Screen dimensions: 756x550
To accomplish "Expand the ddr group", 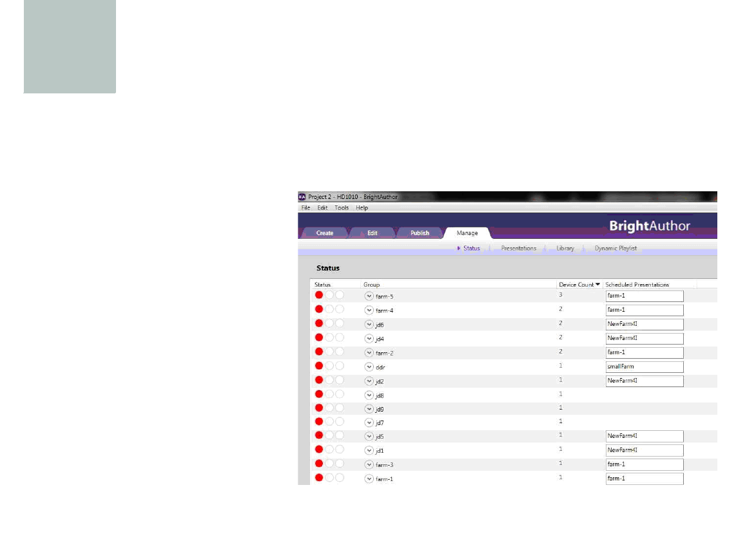I will click(x=369, y=367).
